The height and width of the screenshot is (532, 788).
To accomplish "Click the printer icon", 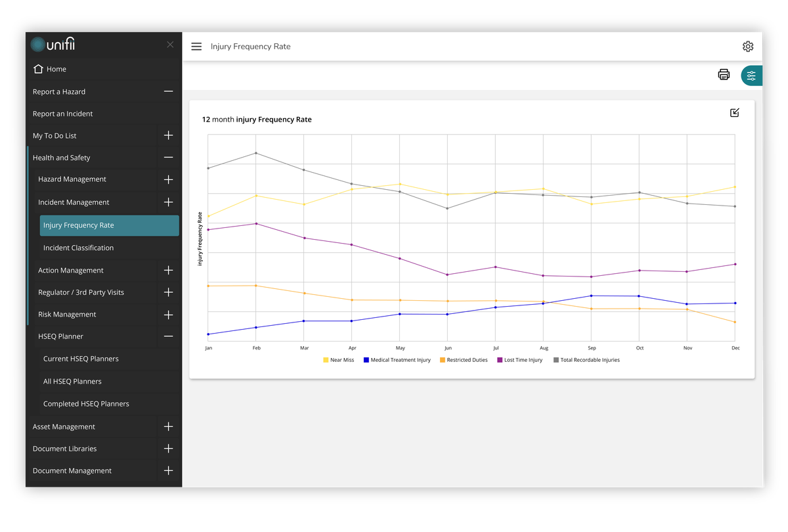I will 724,75.
